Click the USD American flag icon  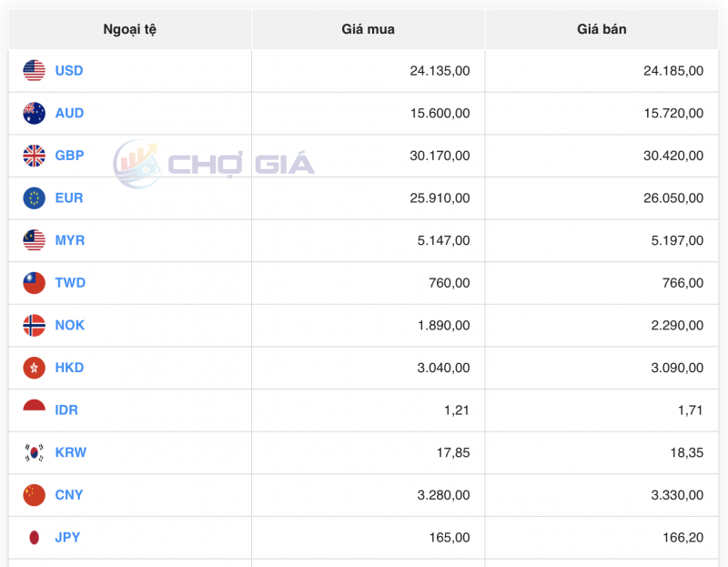34,70
